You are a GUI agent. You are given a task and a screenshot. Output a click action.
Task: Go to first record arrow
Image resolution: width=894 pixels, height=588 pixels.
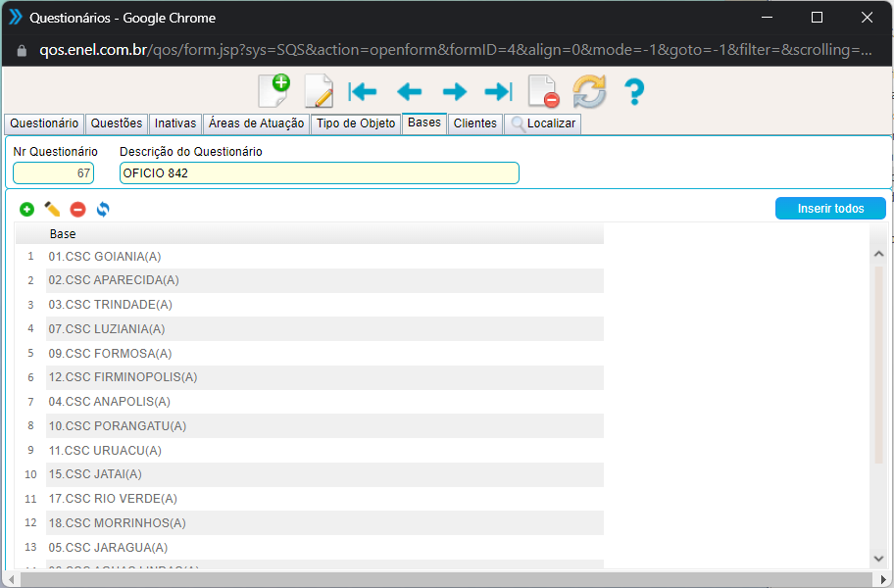[363, 92]
